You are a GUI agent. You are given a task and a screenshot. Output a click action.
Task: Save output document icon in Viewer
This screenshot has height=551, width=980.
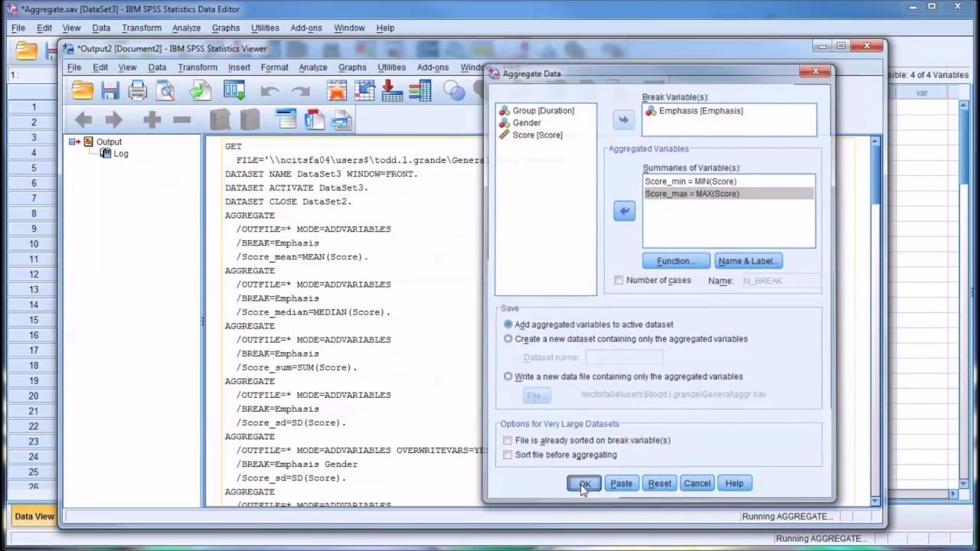pyautogui.click(x=110, y=91)
